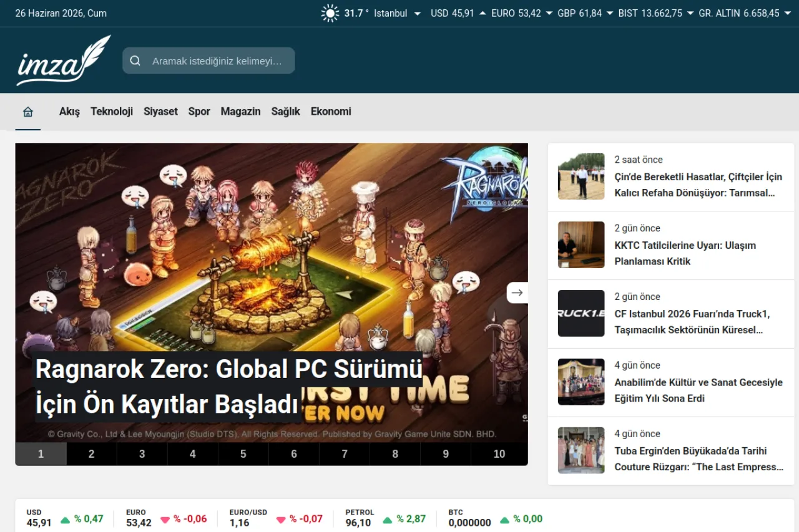799x532 pixels.
Task: Click the green up arrow beside USD % 0,47
Action: (66, 520)
